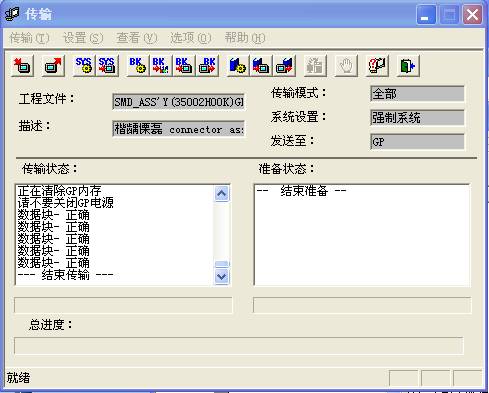Click the up arrow of transfer status scrollbar
Viewport: 489px width, 393px height.
[222, 193]
